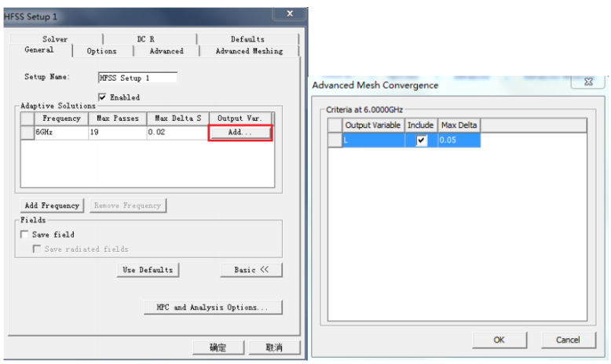This screenshot has width=611, height=364.
Task: Click the Use Defaults button
Action: 148,270
